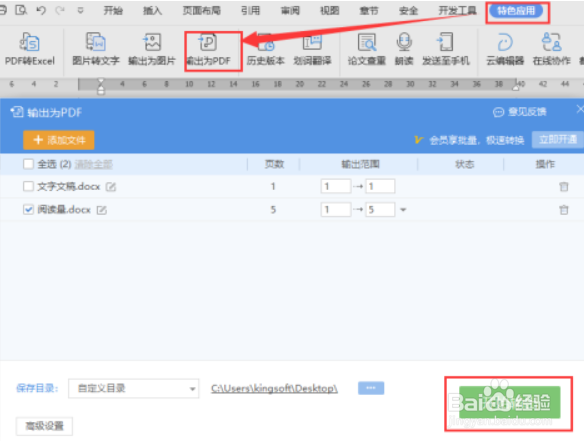Switch to the 插入 tab
Viewport: 584px width, 441px height.
click(x=153, y=10)
